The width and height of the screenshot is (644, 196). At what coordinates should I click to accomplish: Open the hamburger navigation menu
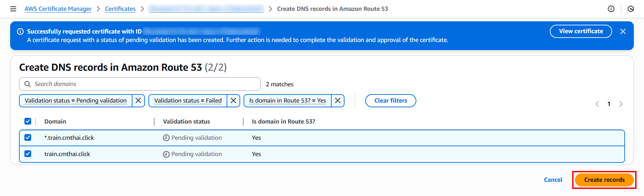tap(13, 9)
